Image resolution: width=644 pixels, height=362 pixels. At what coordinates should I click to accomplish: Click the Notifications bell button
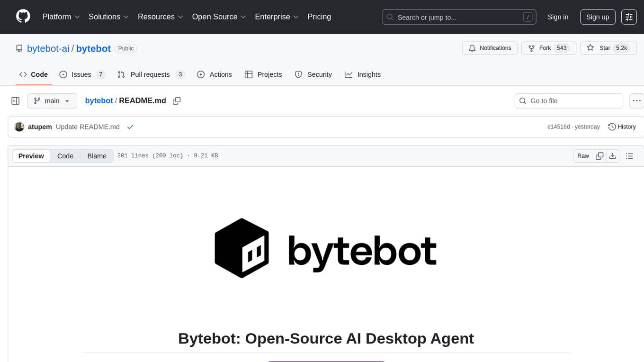coord(490,48)
